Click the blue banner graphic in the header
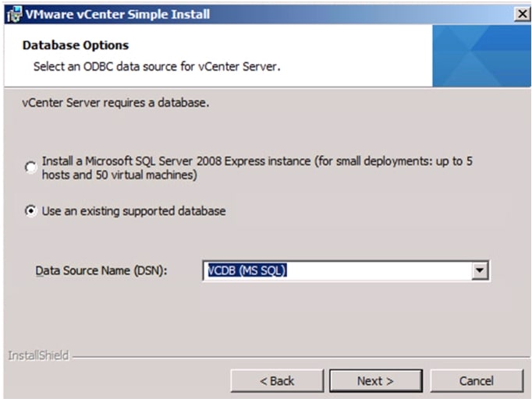This screenshot has height=420, width=532. point(481,55)
